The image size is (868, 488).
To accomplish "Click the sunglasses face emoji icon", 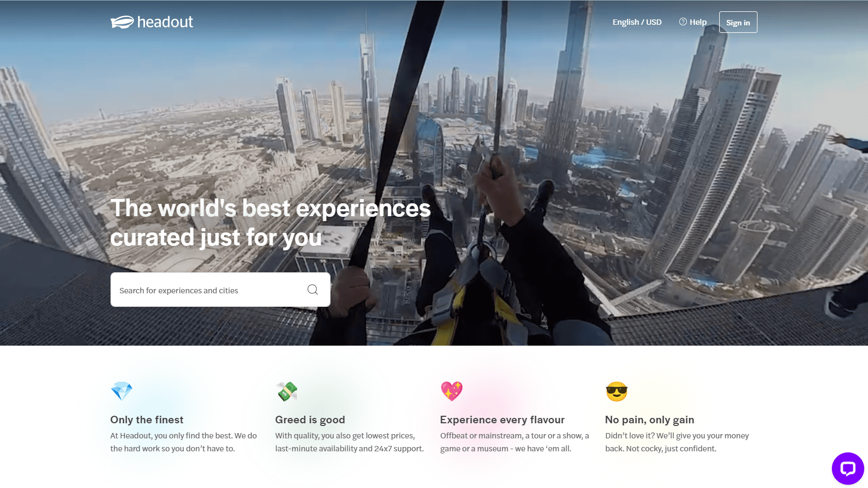I will tap(617, 391).
